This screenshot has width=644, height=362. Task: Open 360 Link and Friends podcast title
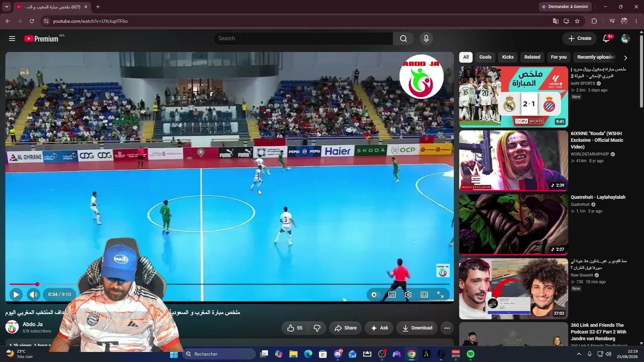pos(598,332)
